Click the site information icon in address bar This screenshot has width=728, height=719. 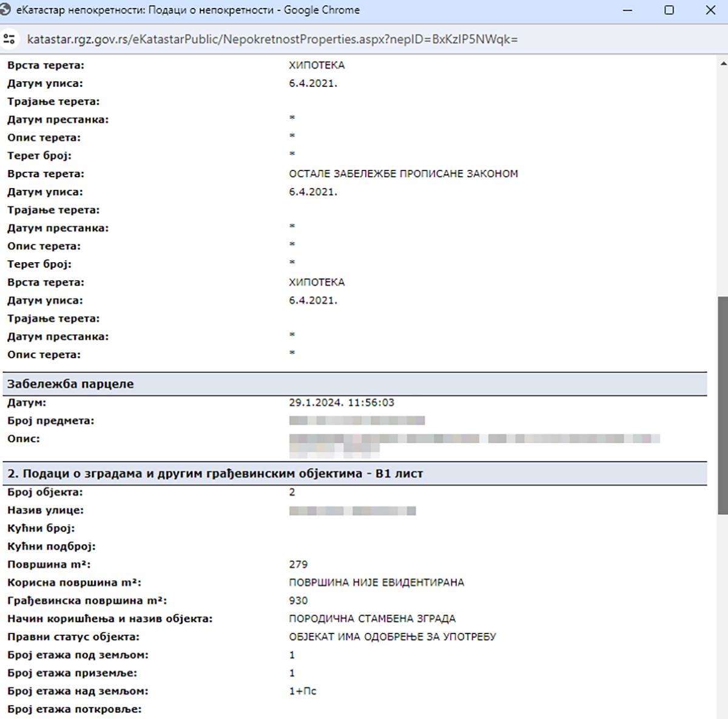point(10,39)
